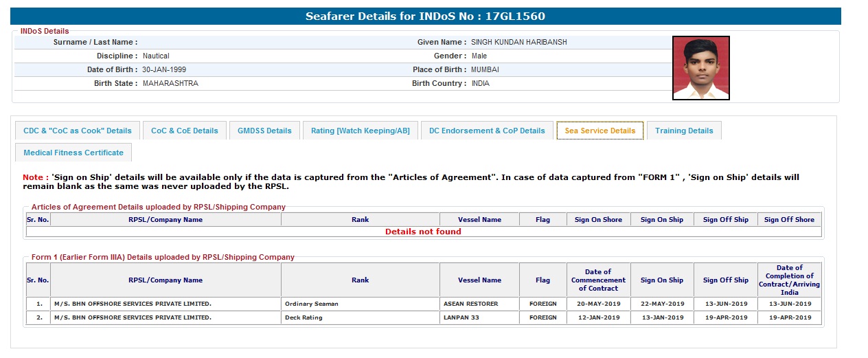Image resolution: width=868 pixels, height=358 pixels.
Task: Switch to the CoC & CoE Details tab
Action: [184, 131]
